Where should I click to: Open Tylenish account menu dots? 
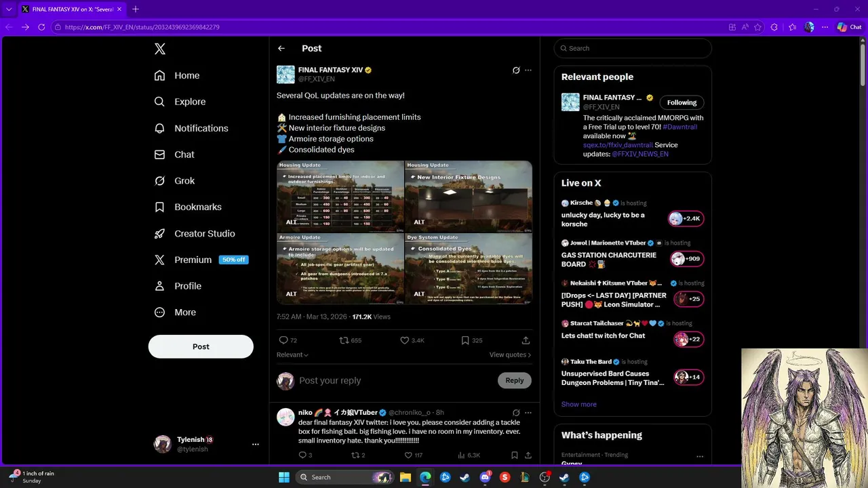[x=256, y=444]
